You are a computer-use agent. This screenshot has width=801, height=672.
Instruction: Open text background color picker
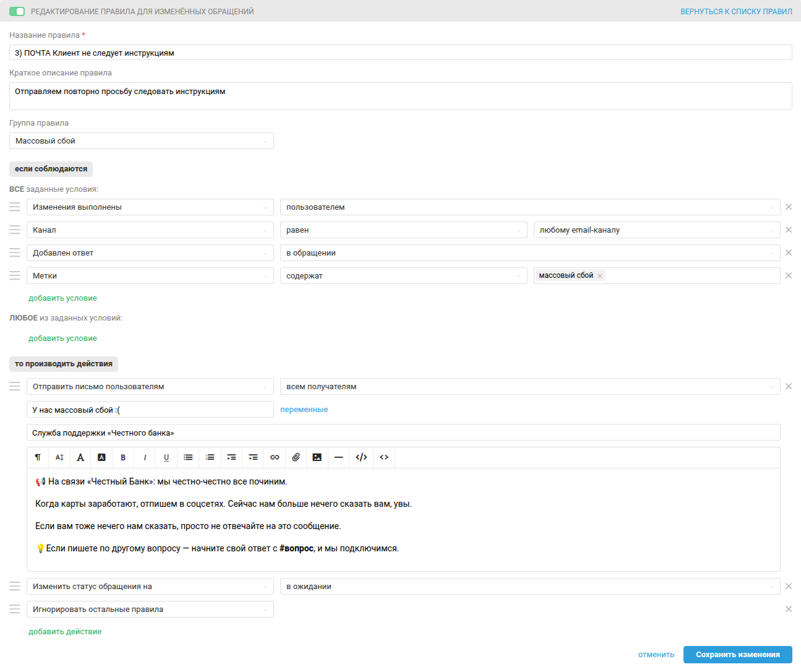tap(102, 457)
